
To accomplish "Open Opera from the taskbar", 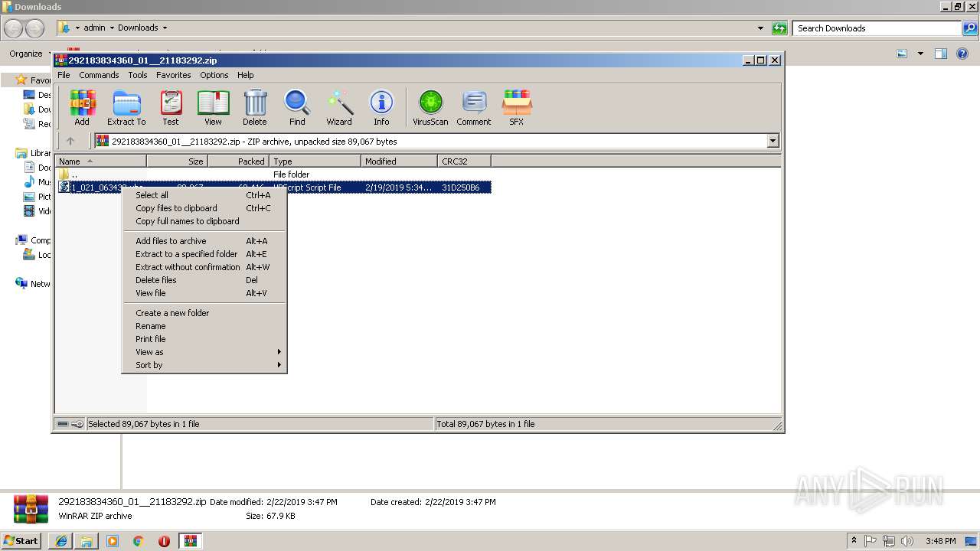I will tap(164, 541).
